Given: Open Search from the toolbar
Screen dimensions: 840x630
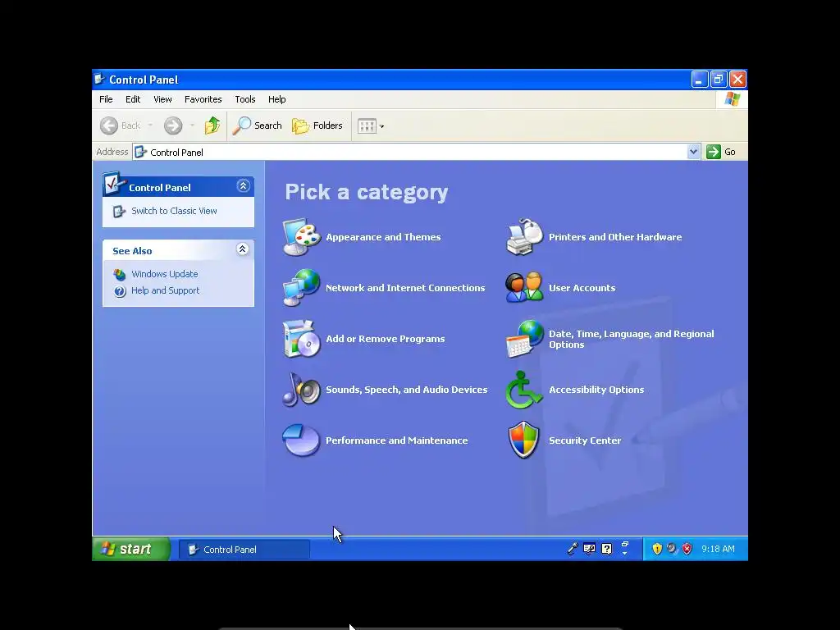Looking at the screenshot, I should coord(258,126).
